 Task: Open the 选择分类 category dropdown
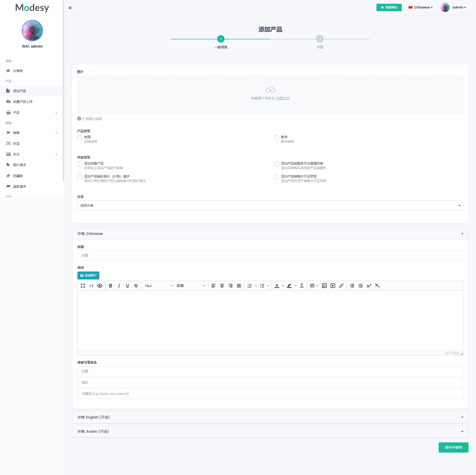[270, 205]
